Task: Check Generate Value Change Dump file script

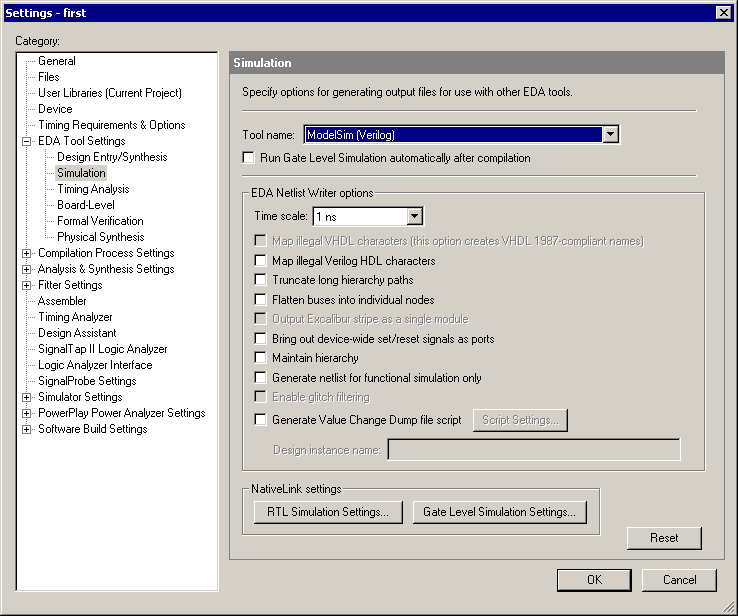Action: point(261,420)
